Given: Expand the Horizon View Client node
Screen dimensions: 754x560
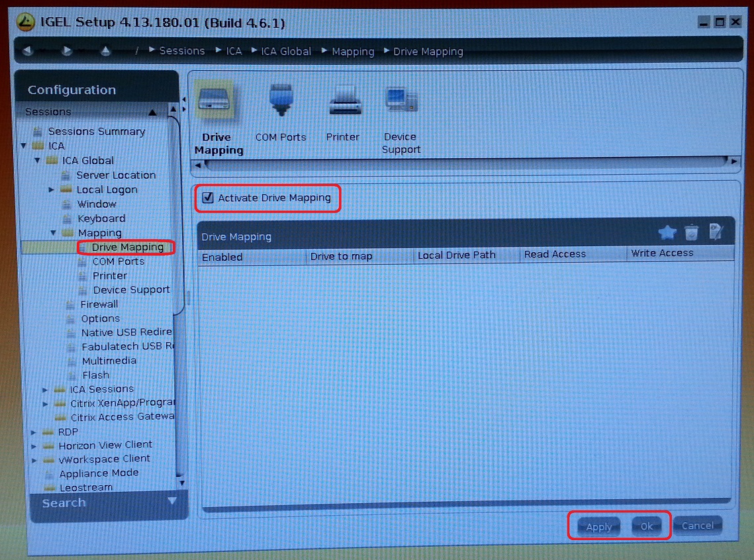Looking at the screenshot, I should [x=34, y=446].
